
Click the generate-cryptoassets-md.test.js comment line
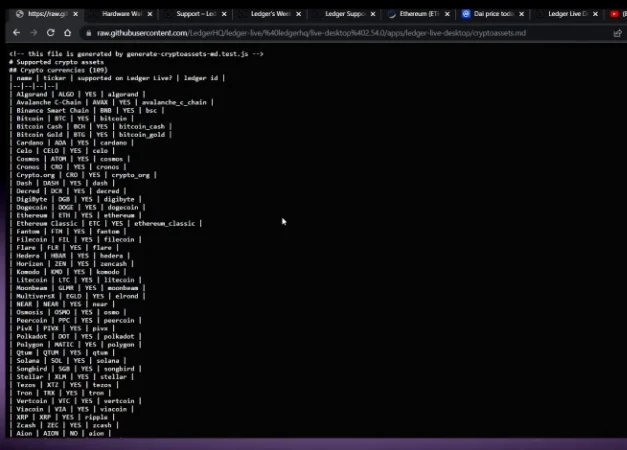tap(136, 54)
